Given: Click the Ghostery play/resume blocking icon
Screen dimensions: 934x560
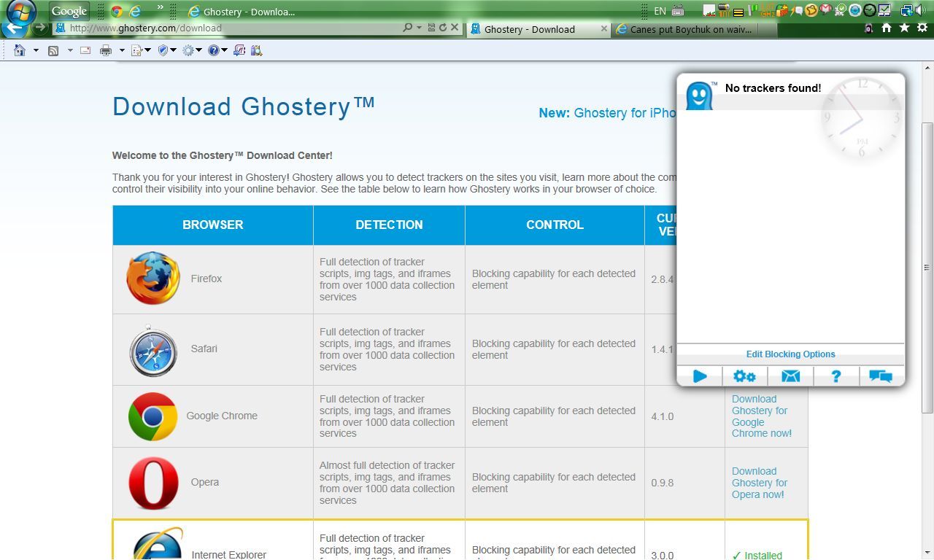Looking at the screenshot, I should tap(700, 376).
